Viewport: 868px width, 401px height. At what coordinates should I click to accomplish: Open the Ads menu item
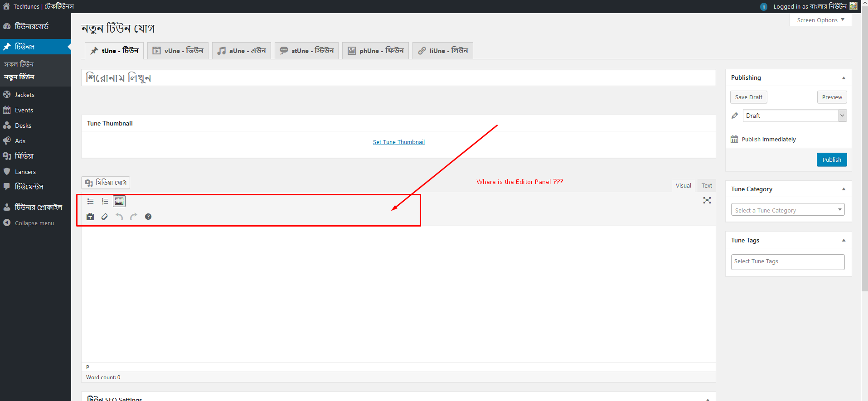click(35, 141)
